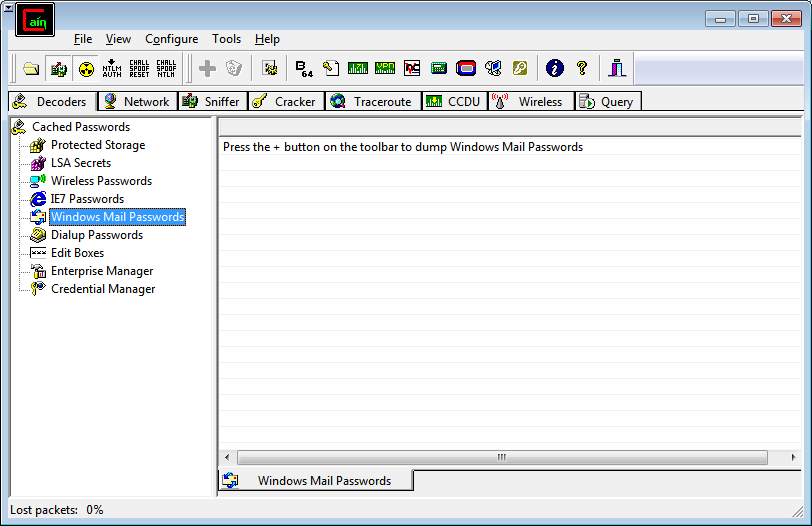Click the Start/Stop APR radiation icon
812x526 pixels.
(x=86, y=69)
